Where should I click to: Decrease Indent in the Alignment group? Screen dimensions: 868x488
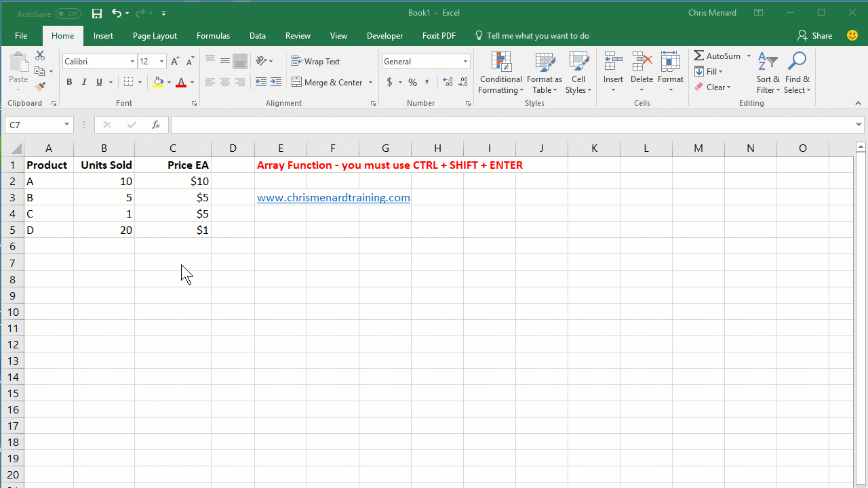[261, 83]
